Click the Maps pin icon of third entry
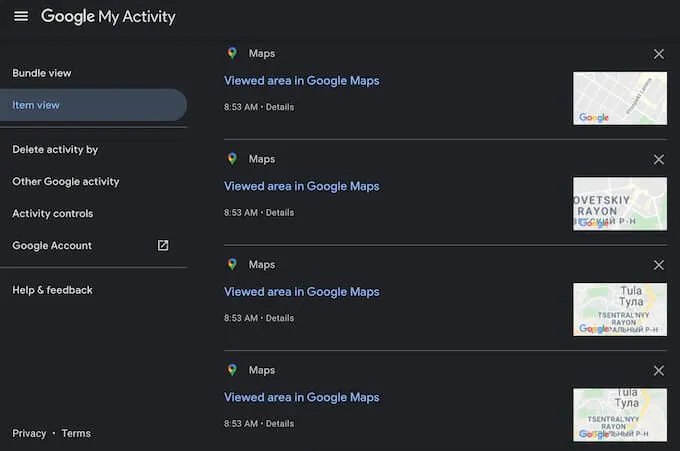The height and width of the screenshot is (451, 680). (232, 264)
